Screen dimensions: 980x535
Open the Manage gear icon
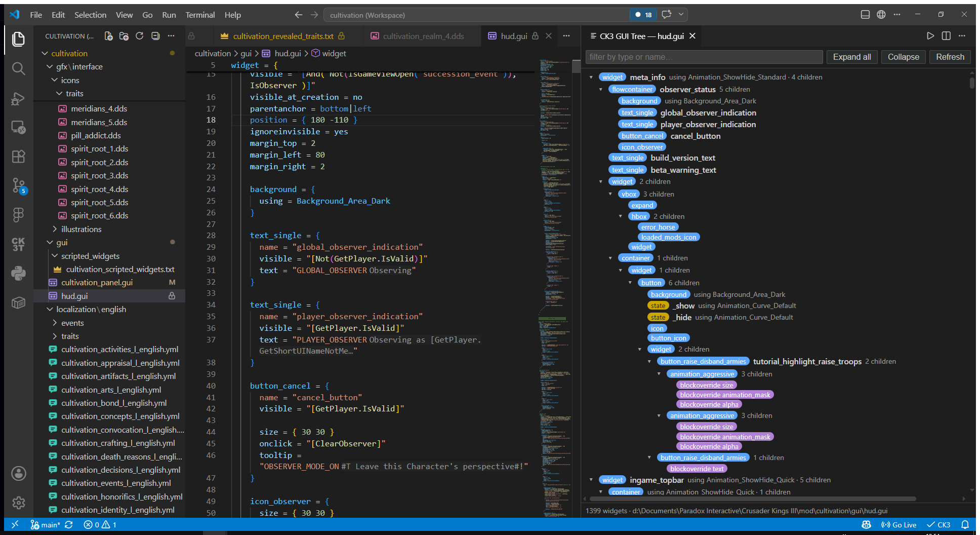(19, 503)
